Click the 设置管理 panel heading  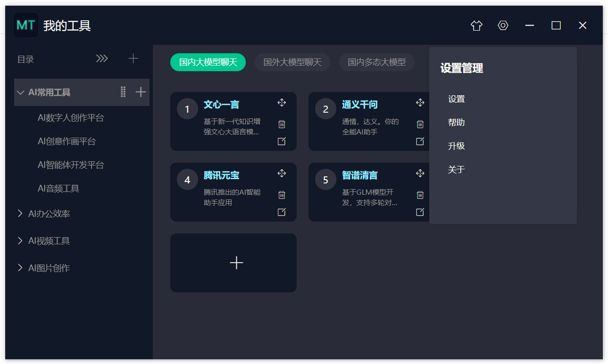(462, 68)
